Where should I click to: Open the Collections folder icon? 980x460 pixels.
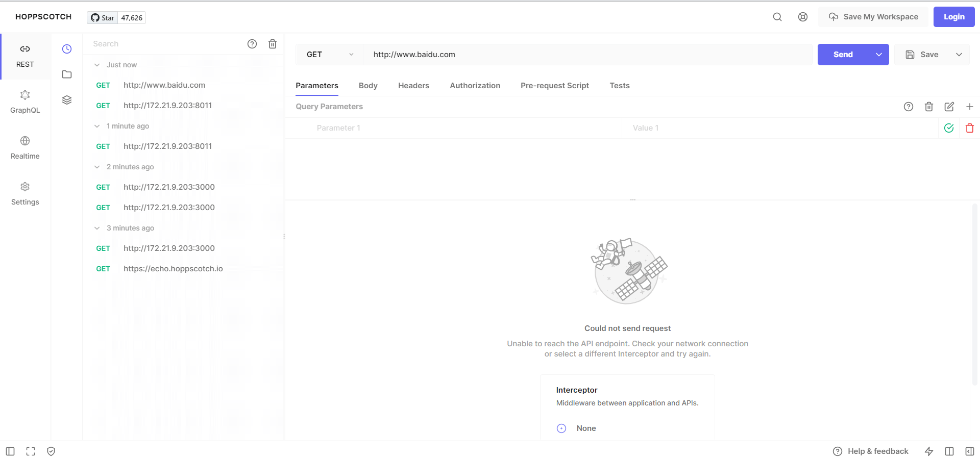coord(66,74)
